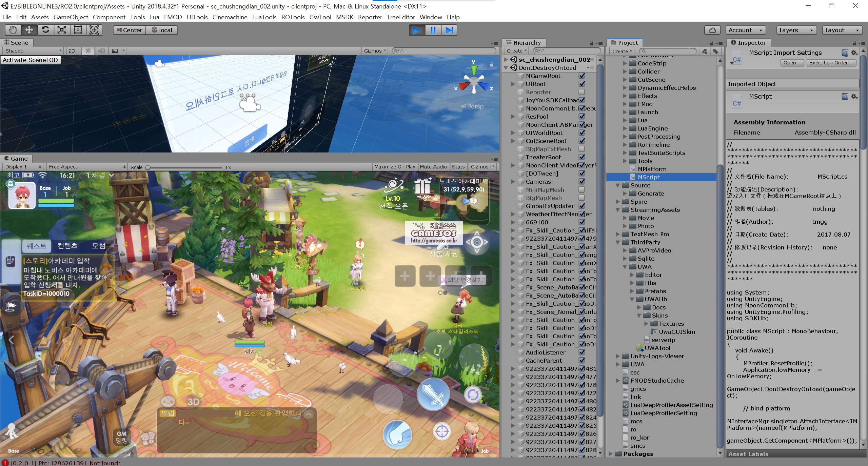Click the target lock icon in game
The image size is (868, 466).
pos(442,432)
